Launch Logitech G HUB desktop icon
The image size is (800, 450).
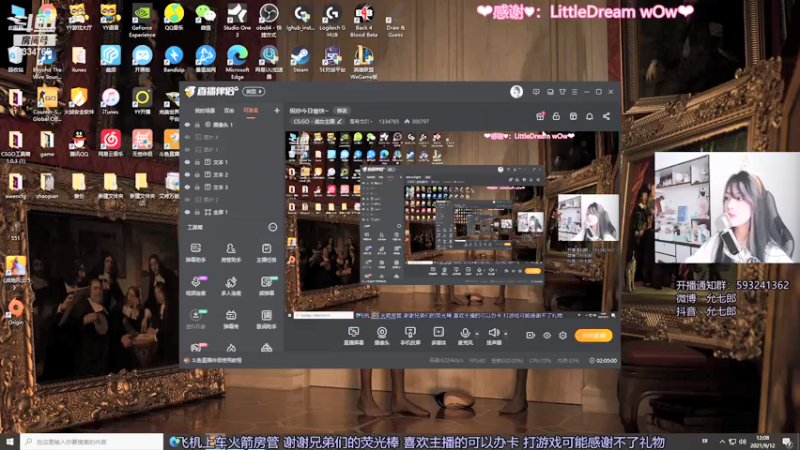tap(332, 20)
